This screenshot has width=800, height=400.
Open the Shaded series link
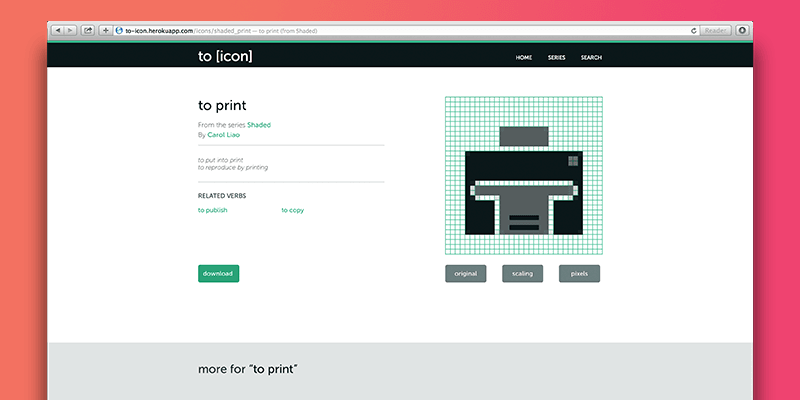(x=259, y=125)
